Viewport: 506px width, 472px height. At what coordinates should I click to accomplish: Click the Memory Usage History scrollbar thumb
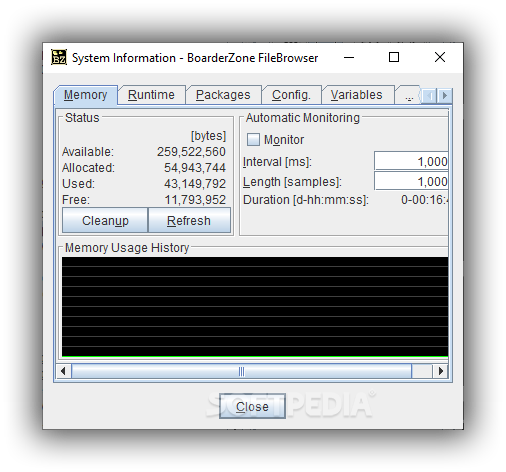[x=242, y=371]
